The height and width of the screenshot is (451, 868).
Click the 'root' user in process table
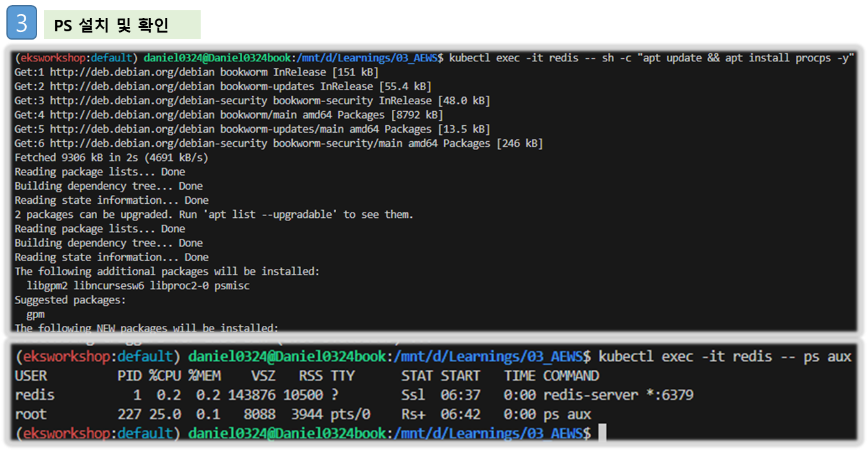pos(31,414)
